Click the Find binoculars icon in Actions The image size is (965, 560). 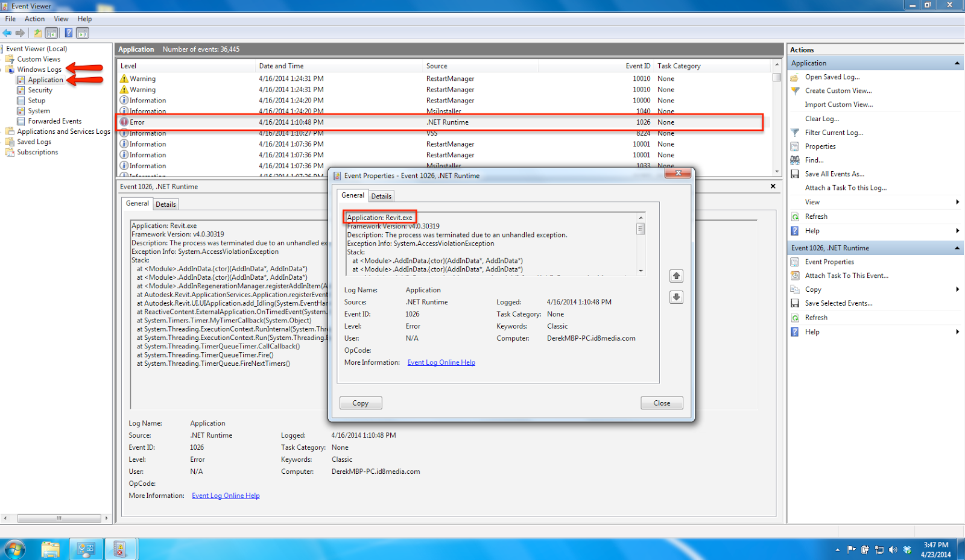click(x=795, y=160)
